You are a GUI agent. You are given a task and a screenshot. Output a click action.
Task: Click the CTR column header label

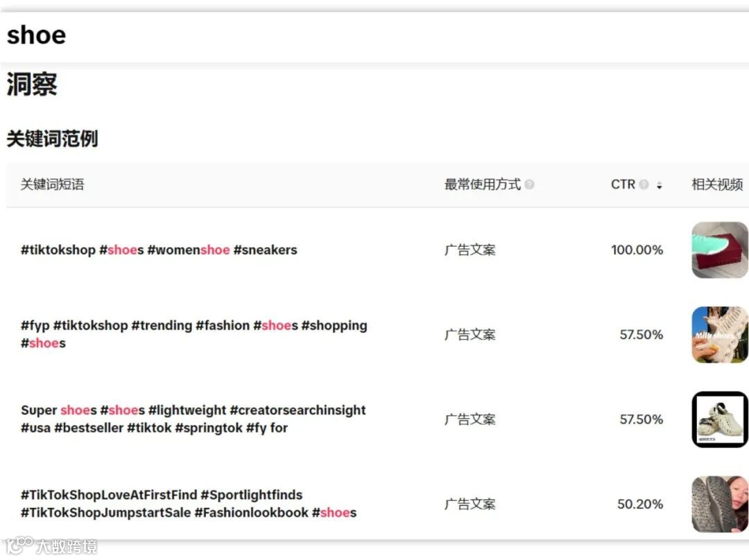click(623, 185)
